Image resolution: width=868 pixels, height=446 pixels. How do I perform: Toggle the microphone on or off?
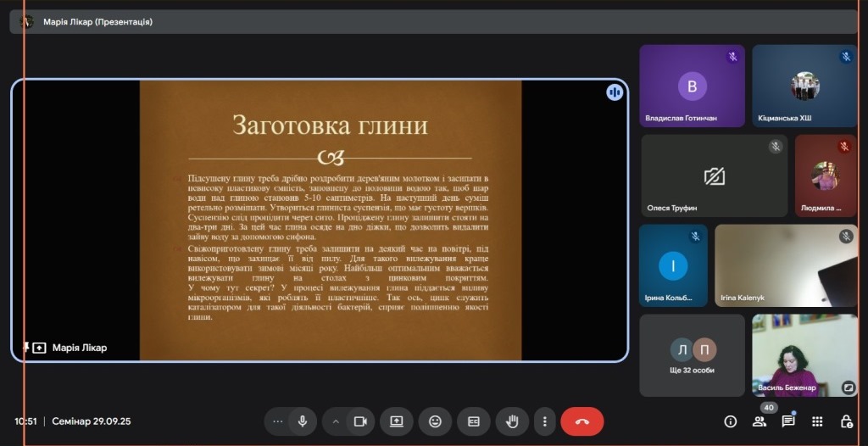[301, 421]
